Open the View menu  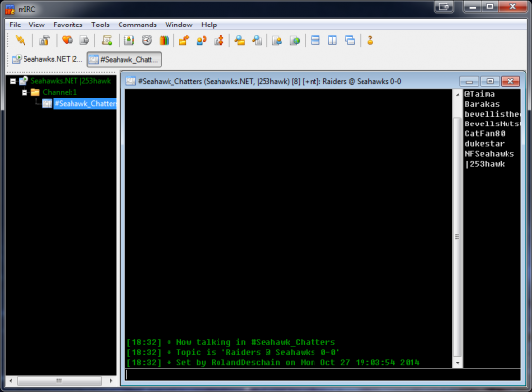tap(36, 24)
